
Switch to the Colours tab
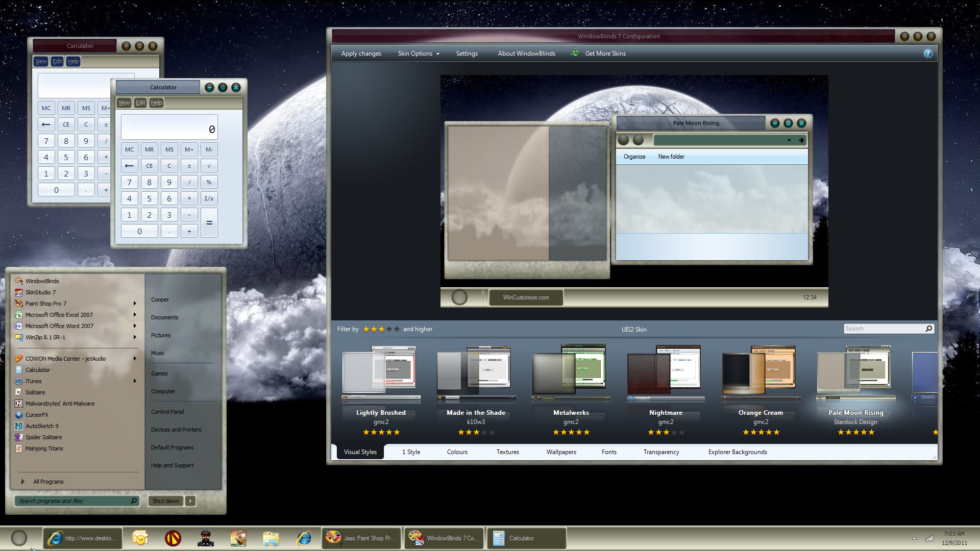point(457,452)
